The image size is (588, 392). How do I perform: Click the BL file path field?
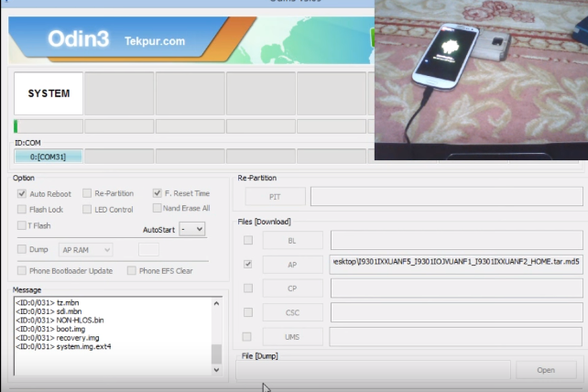pyautogui.click(x=457, y=240)
